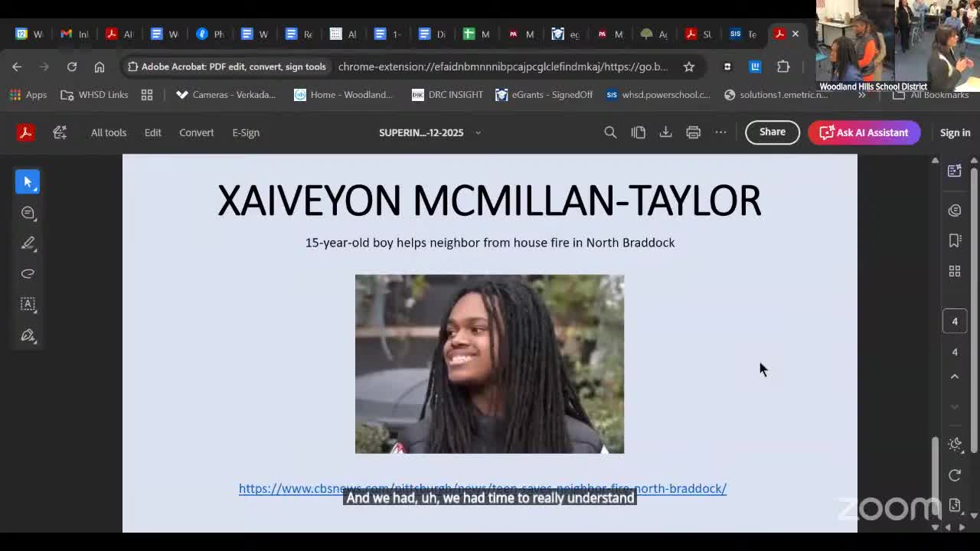The height and width of the screenshot is (551, 980).
Task: Open WHSD Links bookmark folder
Action: pos(95,95)
